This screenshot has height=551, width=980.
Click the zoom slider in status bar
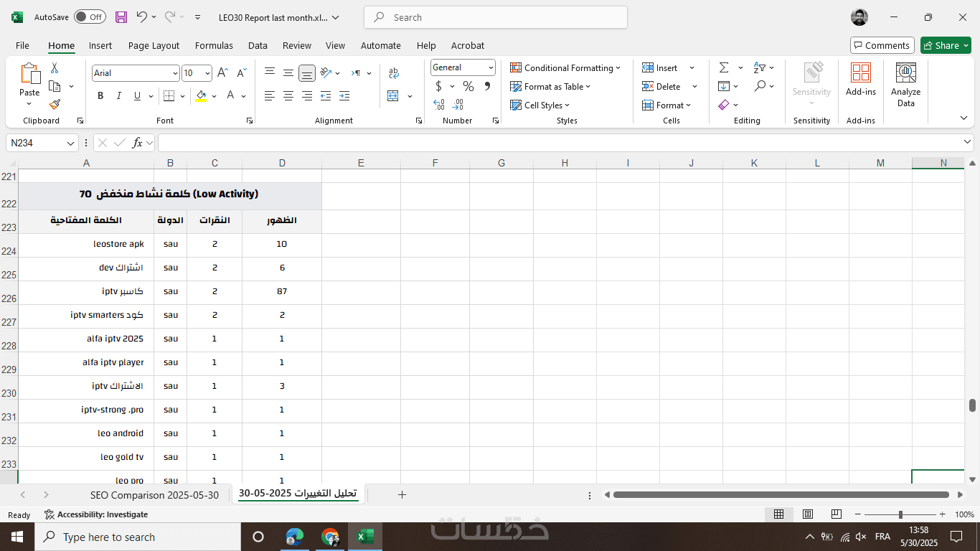coord(900,514)
